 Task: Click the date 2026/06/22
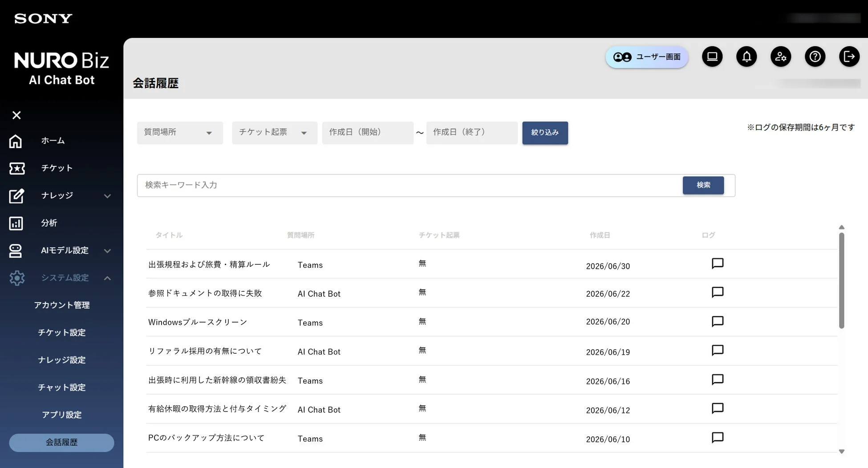(x=608, y=294)
